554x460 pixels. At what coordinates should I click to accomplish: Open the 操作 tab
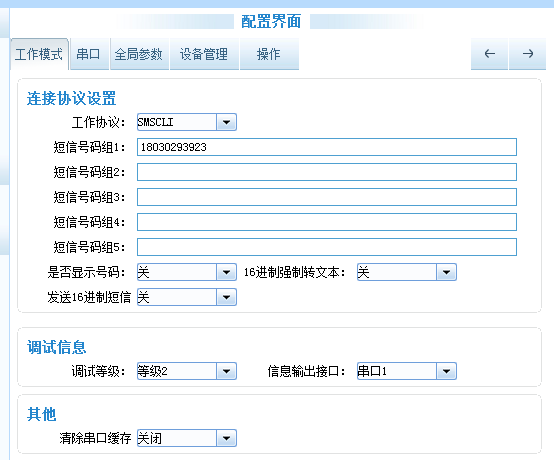269,54
